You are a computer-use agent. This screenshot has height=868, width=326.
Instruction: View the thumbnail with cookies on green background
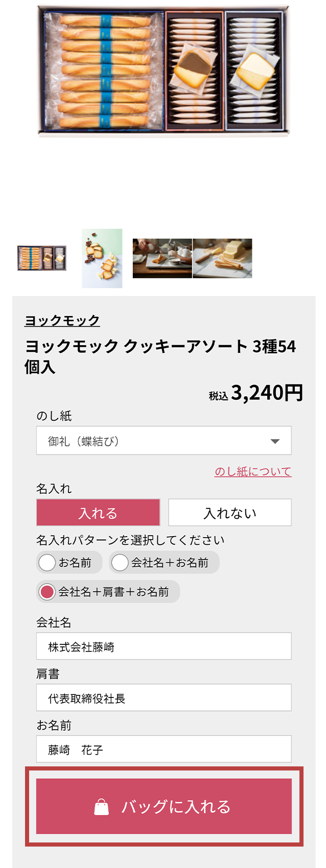pos(102,258)
